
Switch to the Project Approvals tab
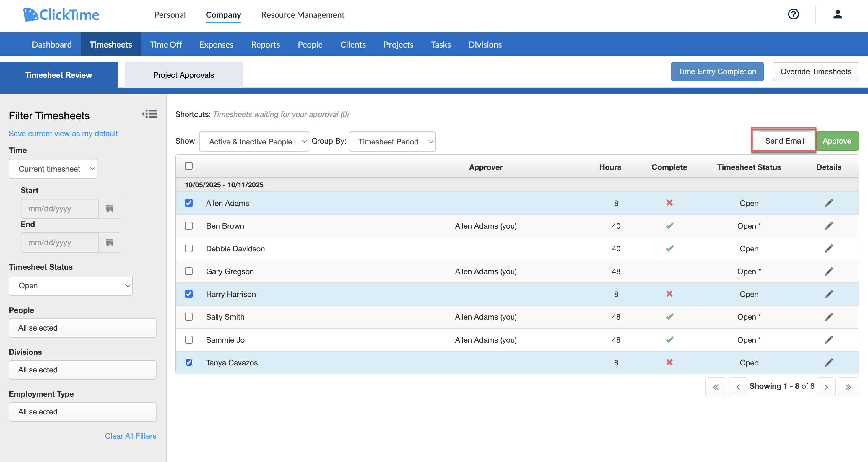tap(184, 75)
